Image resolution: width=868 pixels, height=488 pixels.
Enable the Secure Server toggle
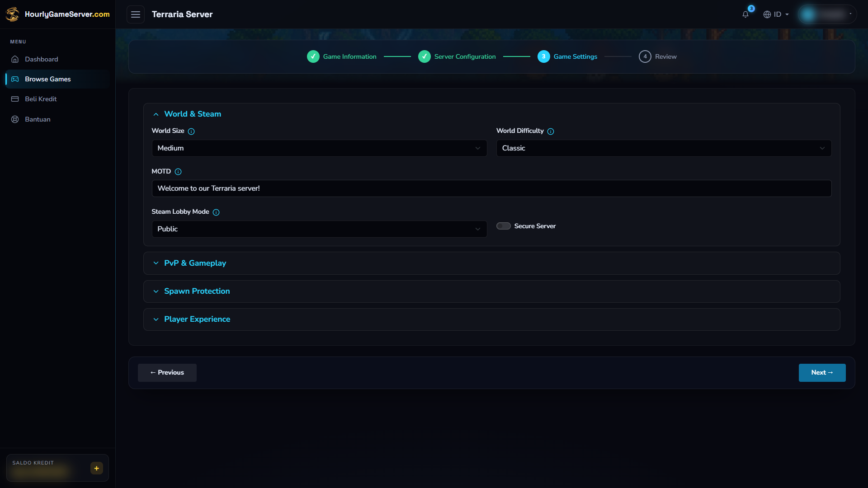[504, 226]
